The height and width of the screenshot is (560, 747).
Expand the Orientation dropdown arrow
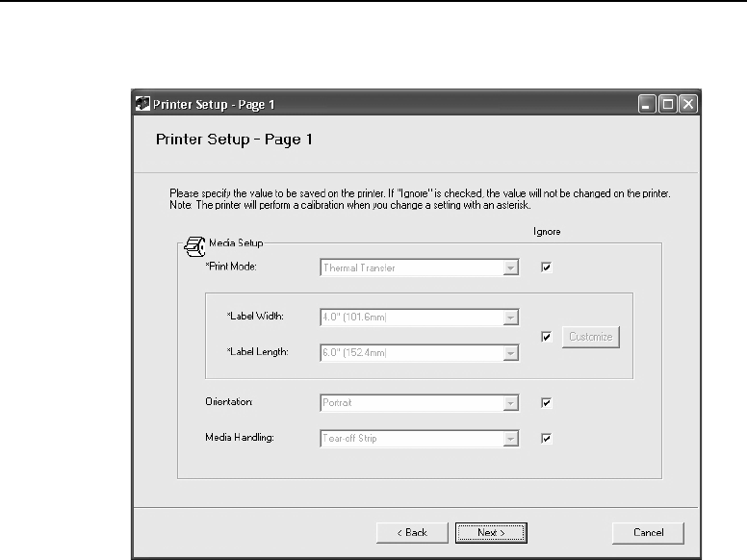coord(510,403)
